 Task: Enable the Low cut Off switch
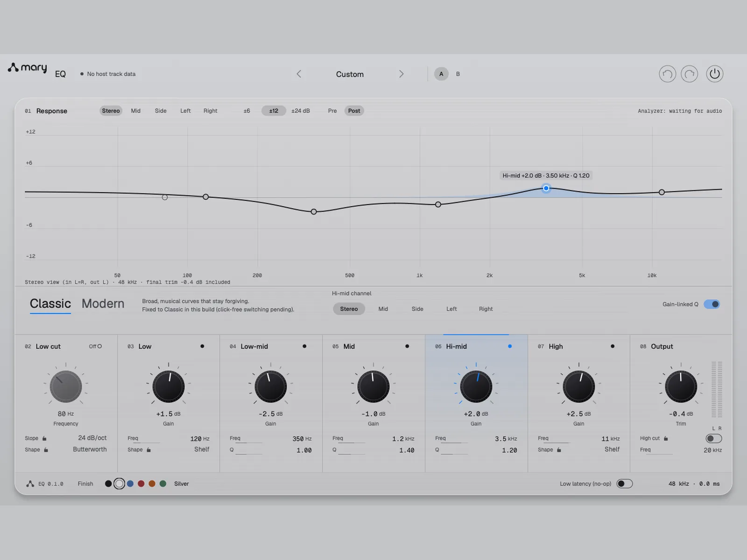[95, 346]
